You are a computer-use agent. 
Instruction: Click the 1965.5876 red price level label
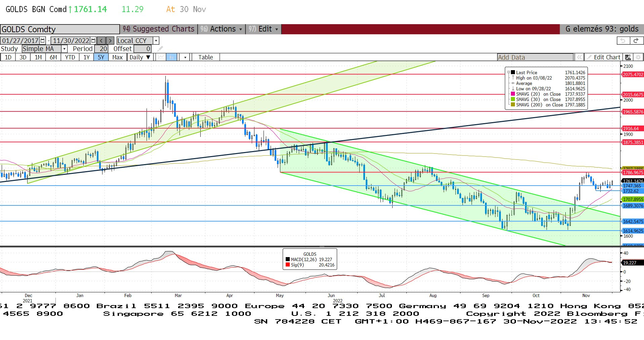(x=633, y=112)
